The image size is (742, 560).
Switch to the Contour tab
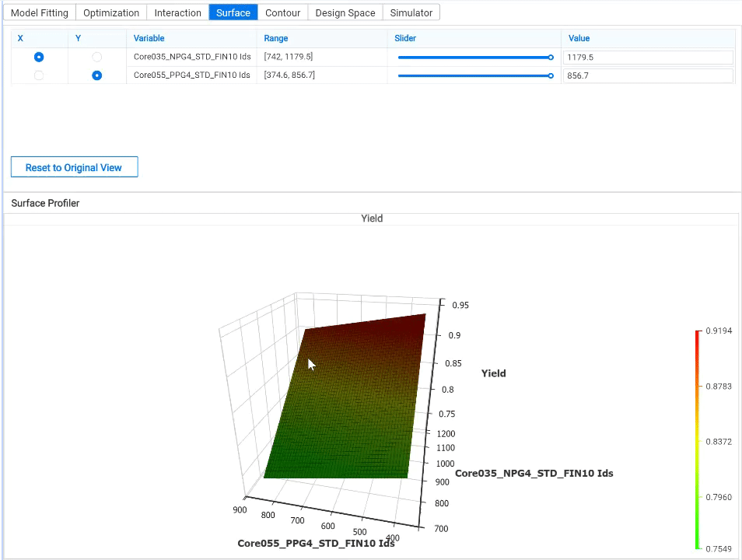pyautogui.click(x=282, y=12)
